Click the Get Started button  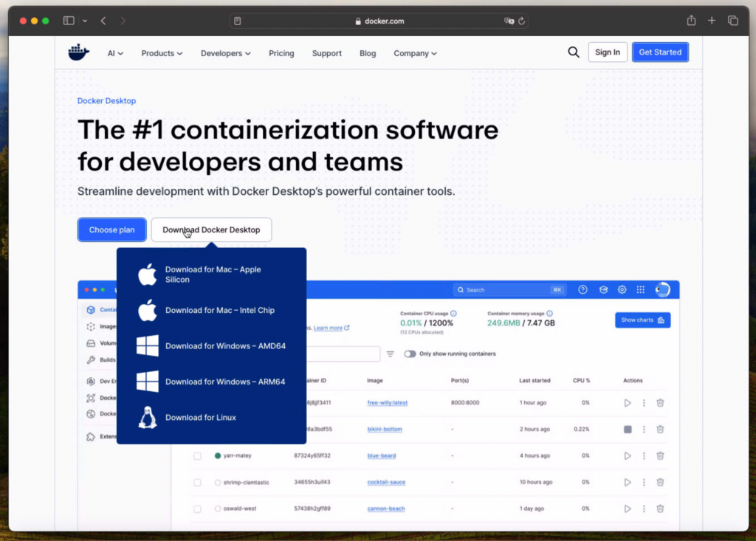(660, 52)
